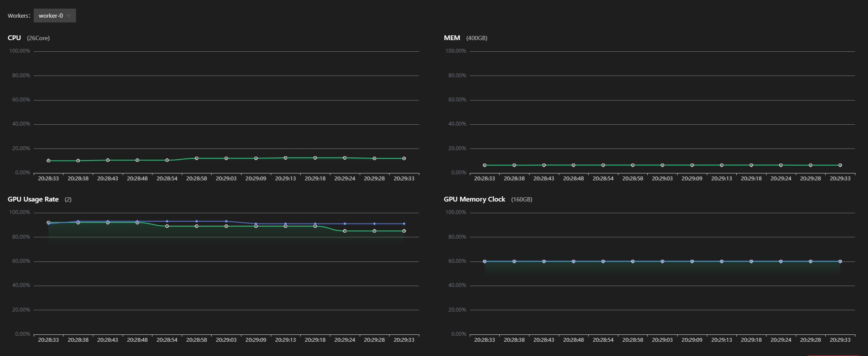Image resolution: width=868 pixels, height=356 pixels.
Task: Click GPU Memory Clock point at 20:28:33
Action: click(485, 261)
